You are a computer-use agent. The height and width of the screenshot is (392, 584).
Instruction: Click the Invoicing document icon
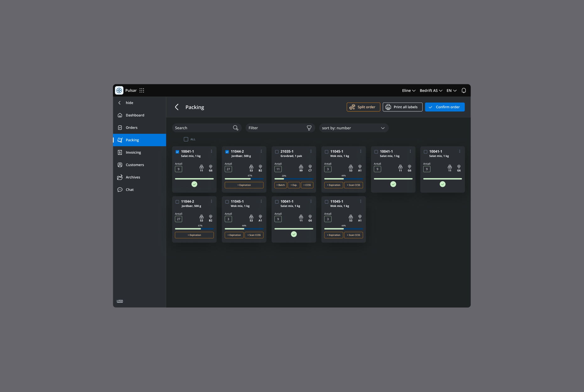click(x=120, y=152)
